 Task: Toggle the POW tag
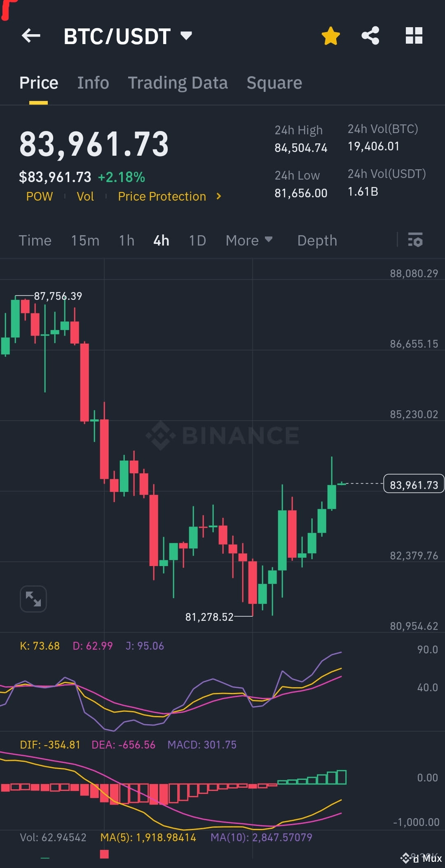coord(40,197)
